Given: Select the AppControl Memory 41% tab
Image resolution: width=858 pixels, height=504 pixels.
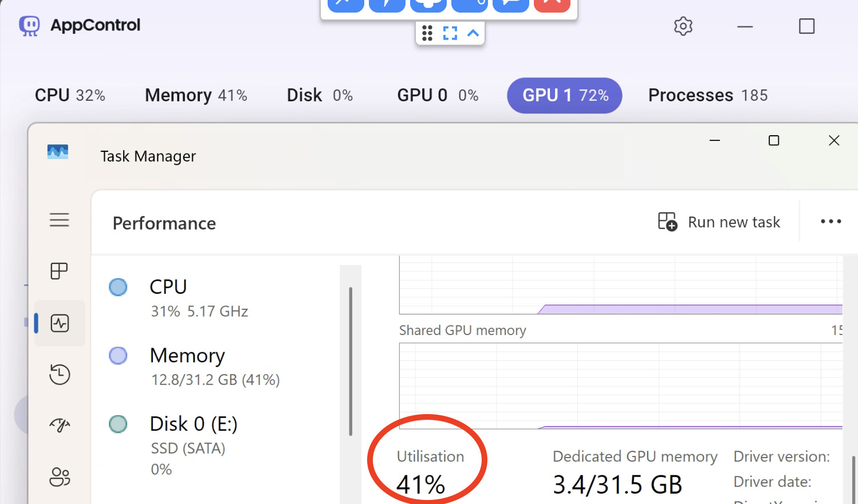Looking at the screenshot, I should [x=196, y=95].
